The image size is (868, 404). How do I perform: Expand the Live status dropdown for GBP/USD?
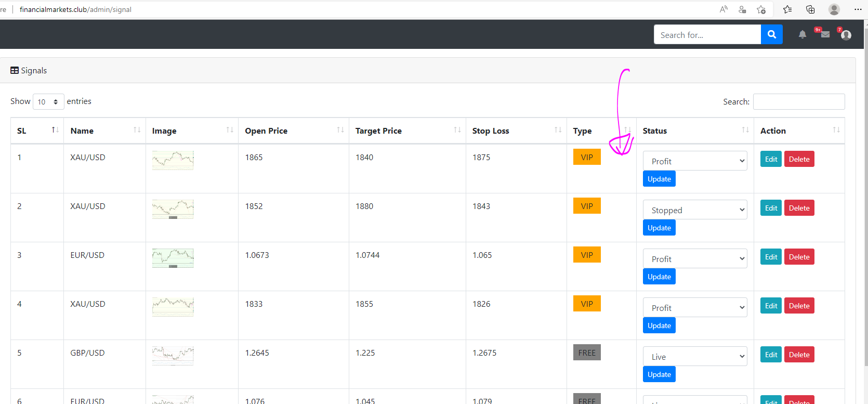coord(694,357)
